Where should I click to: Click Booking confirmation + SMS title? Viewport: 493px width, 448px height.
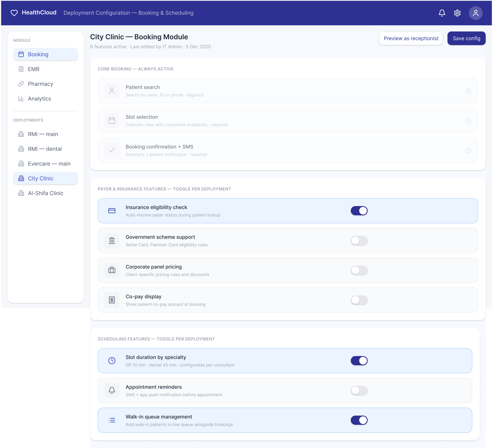159,147
